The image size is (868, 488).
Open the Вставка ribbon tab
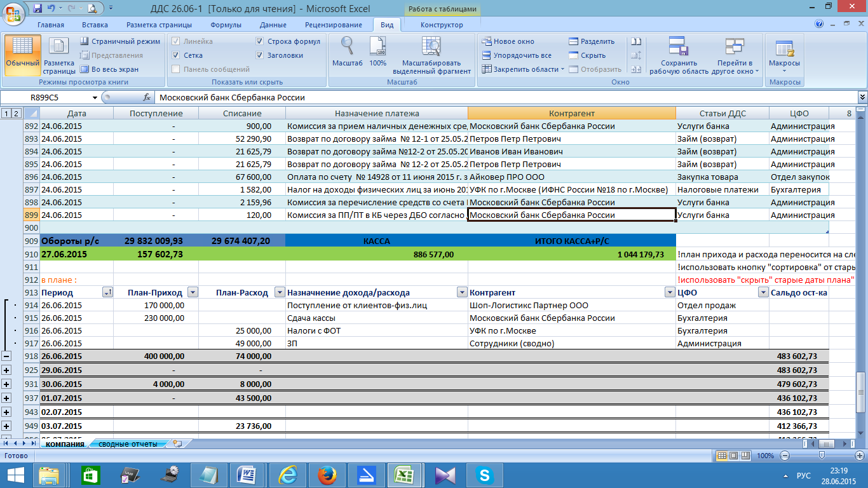pyautogui.click(x=95, y=25)
